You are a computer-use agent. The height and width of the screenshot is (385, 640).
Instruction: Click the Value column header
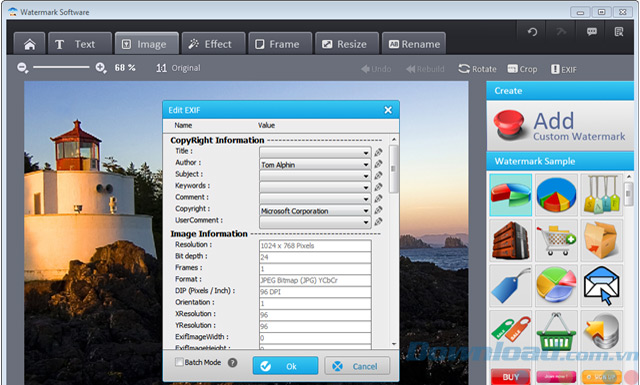tap(266, 125)
